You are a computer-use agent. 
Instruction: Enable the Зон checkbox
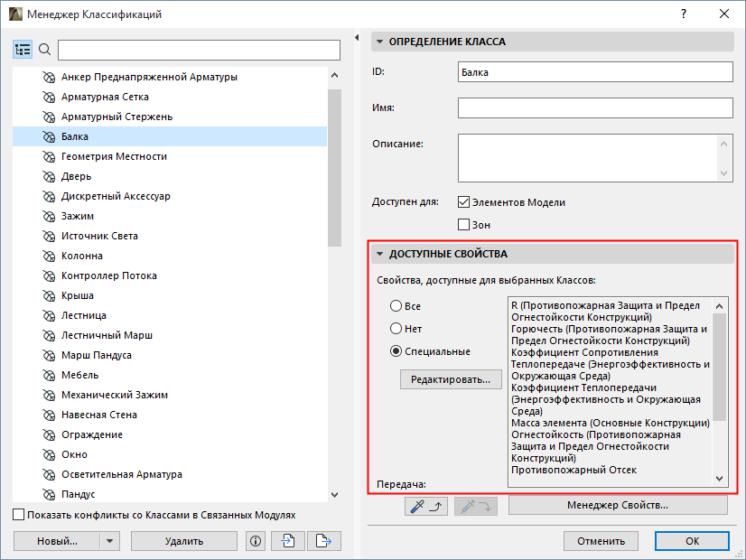coord(463,225)
